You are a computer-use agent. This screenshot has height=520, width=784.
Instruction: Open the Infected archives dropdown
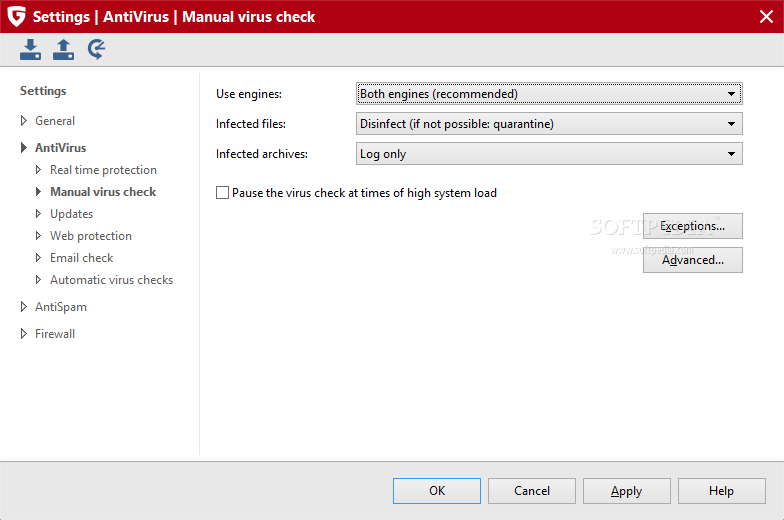pyautogui.click(x=549, y=154)
